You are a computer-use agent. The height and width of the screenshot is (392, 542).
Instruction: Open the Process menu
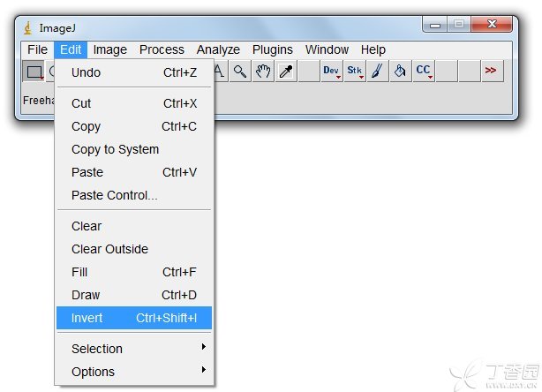tap(162, 49)
